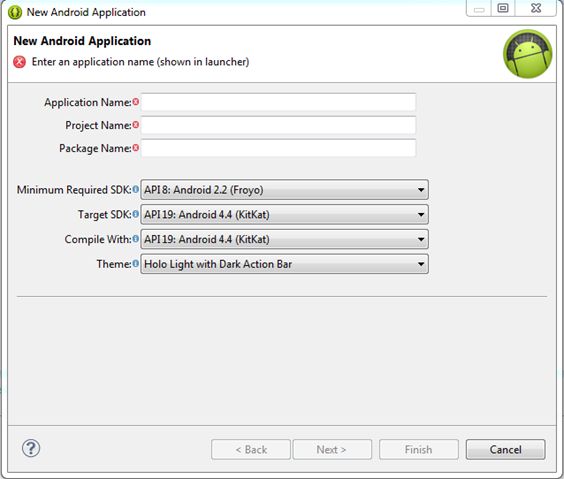Click the red error icon in the header message
The image size is (564, 479).
coord(19,62)
